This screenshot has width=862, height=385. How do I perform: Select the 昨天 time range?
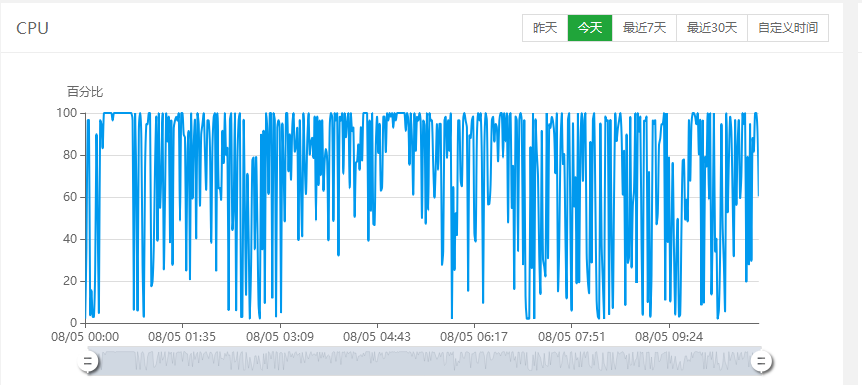545,28
